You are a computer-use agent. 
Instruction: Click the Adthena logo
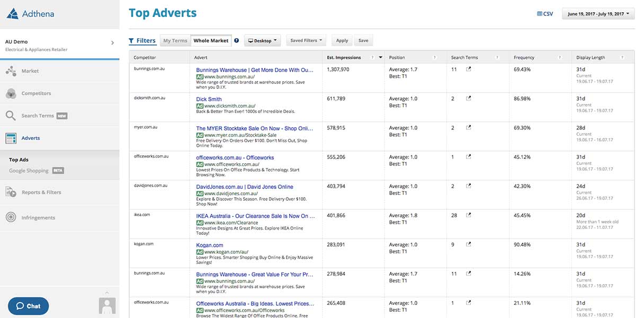(x=30, y=14)
